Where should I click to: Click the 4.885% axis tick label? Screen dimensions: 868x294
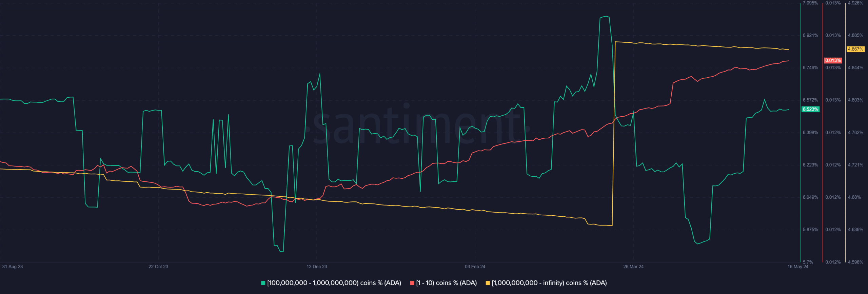pos(855,35)
